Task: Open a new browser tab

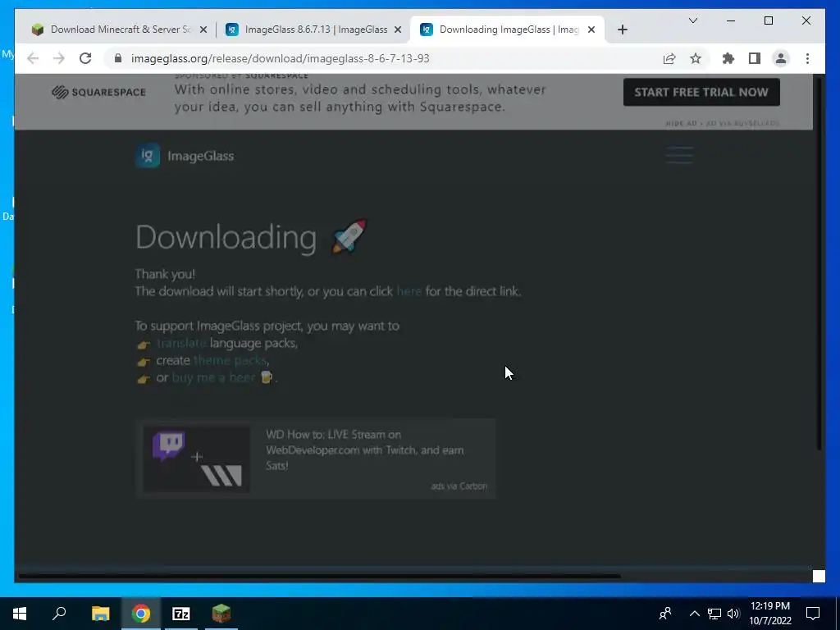Action: click(x=622, y=30)
